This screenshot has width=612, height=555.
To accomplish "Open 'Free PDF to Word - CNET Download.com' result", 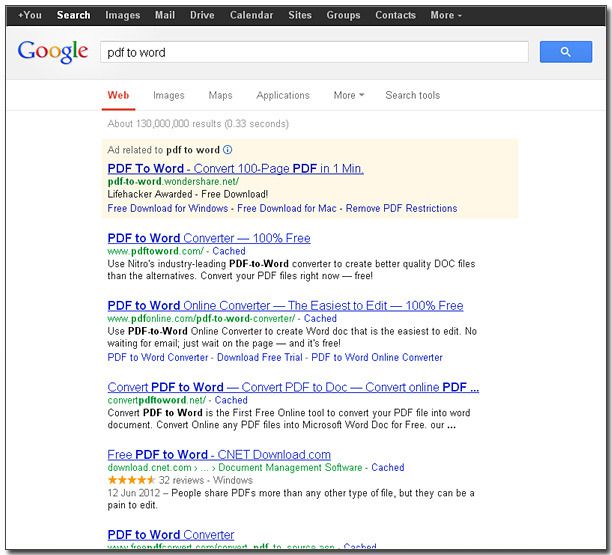I will 219,455.
